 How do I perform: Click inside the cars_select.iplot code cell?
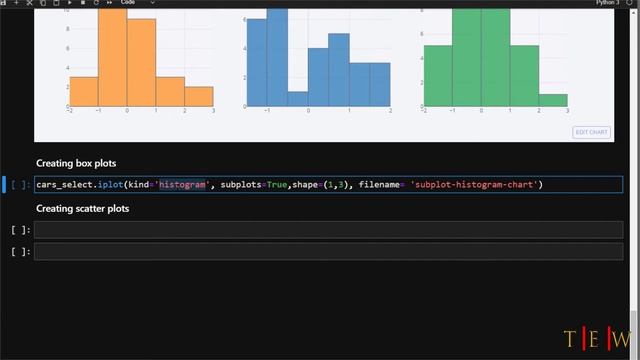click(x=329, y=184)
